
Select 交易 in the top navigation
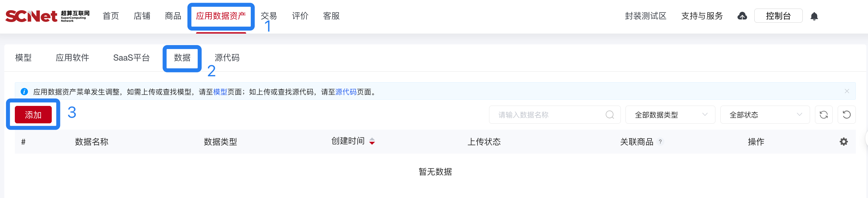pos(269,16)
